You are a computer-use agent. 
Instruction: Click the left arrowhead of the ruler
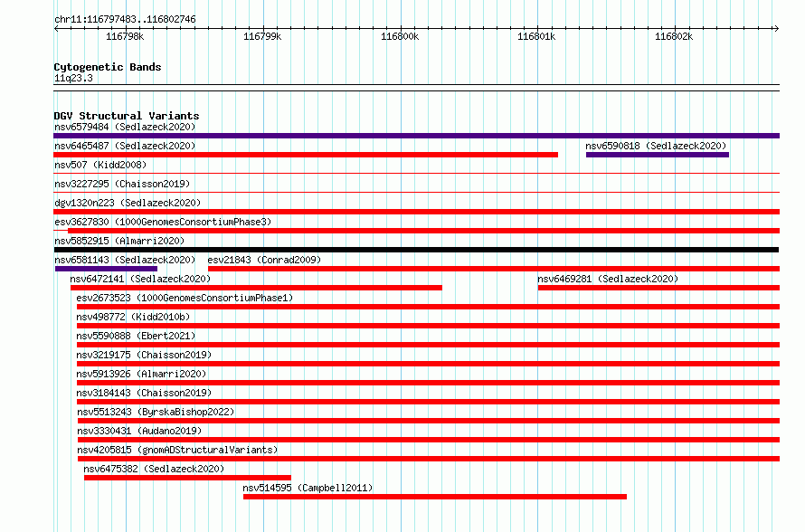56,29
